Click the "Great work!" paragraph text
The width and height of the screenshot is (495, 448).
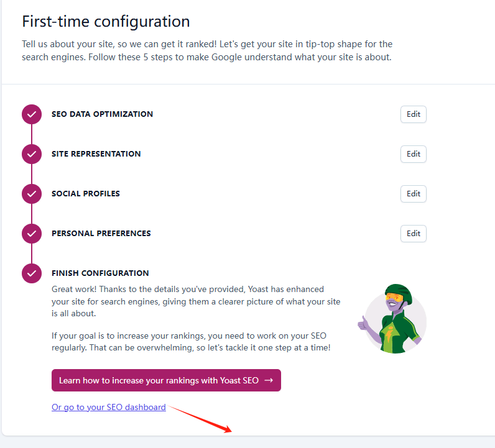[x=196, y=301]
